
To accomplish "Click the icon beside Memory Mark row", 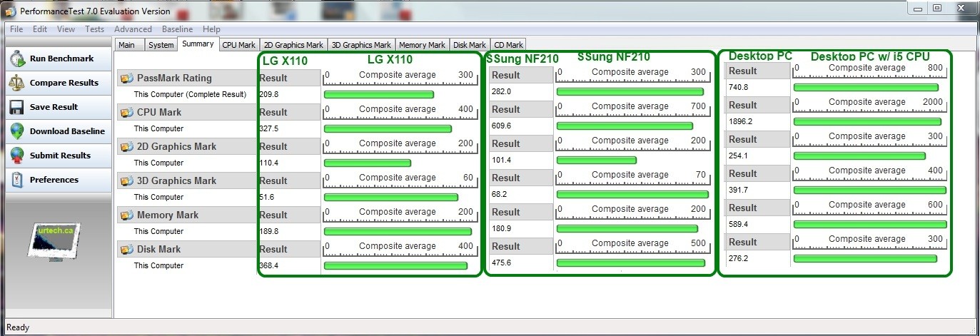I will 127,215.
